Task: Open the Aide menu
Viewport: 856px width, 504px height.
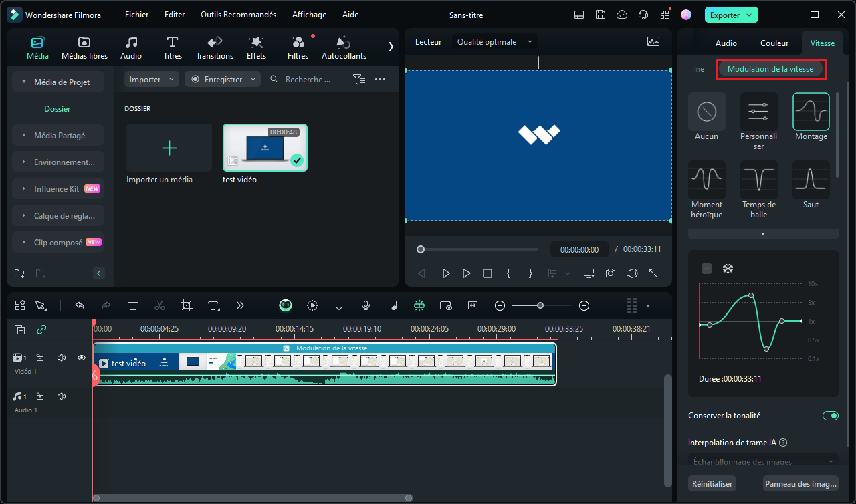Action: (350, 15)
